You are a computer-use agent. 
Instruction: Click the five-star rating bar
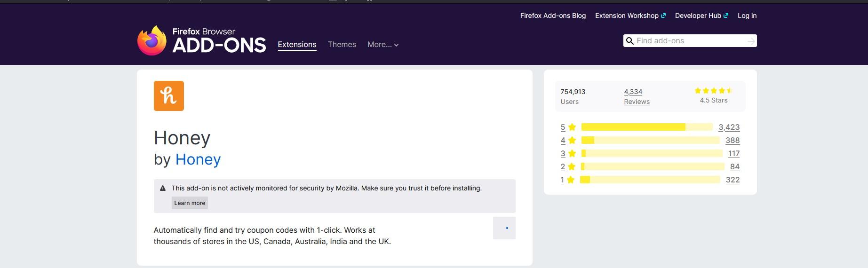pyautogui.click(x=647, y=127)
